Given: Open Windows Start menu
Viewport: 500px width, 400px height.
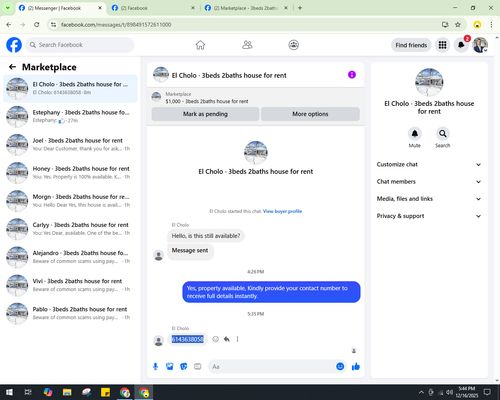Looking at the screenshot, I should point(9,392).
